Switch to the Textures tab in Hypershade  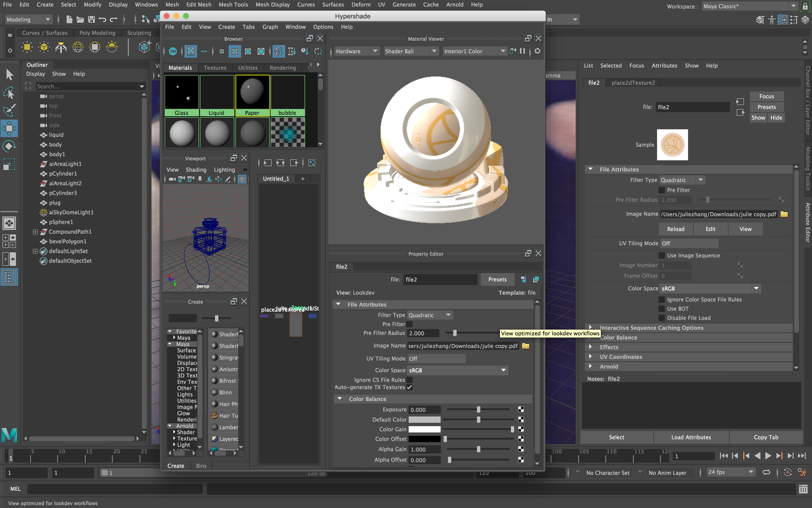pyautogui.click(x=215, y=68)
